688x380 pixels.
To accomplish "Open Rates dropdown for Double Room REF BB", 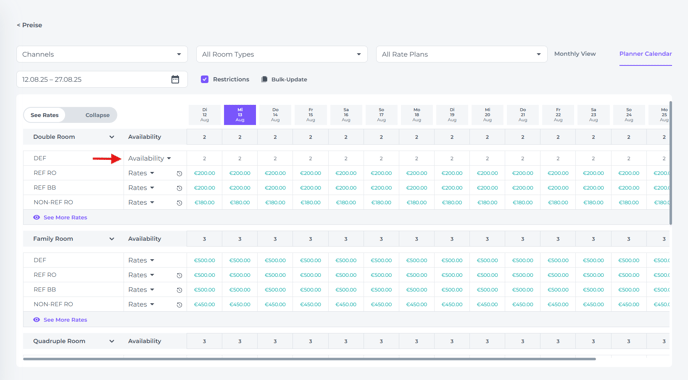I will point(141,188).
